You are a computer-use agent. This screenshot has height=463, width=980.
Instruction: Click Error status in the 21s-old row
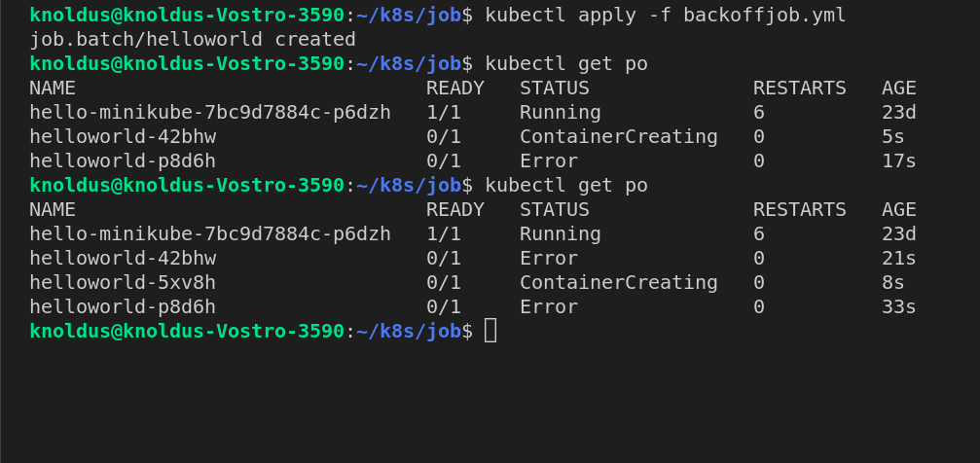coord(549,258)
